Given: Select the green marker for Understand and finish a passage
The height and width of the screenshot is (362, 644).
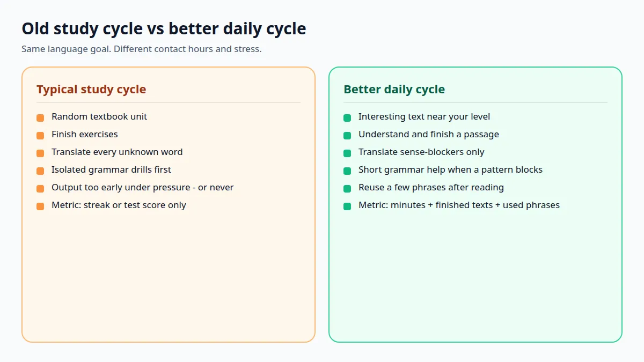Looking at the screenshot, I should [347, 136].
